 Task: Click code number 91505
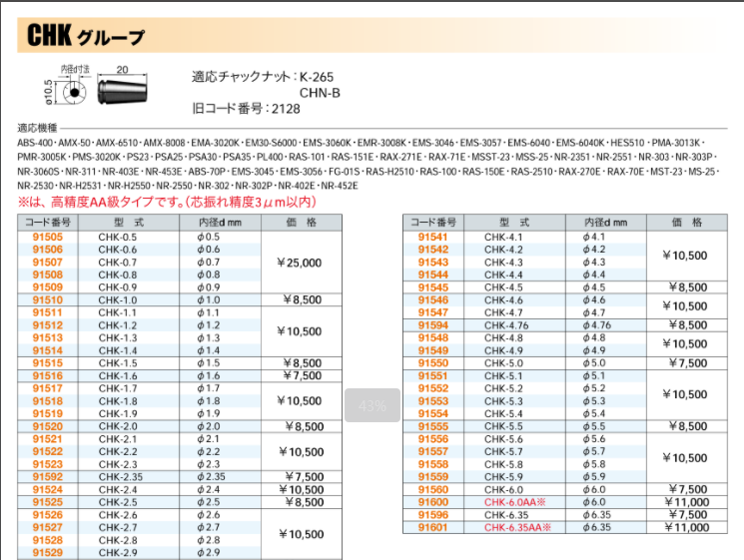coord(48,238)
